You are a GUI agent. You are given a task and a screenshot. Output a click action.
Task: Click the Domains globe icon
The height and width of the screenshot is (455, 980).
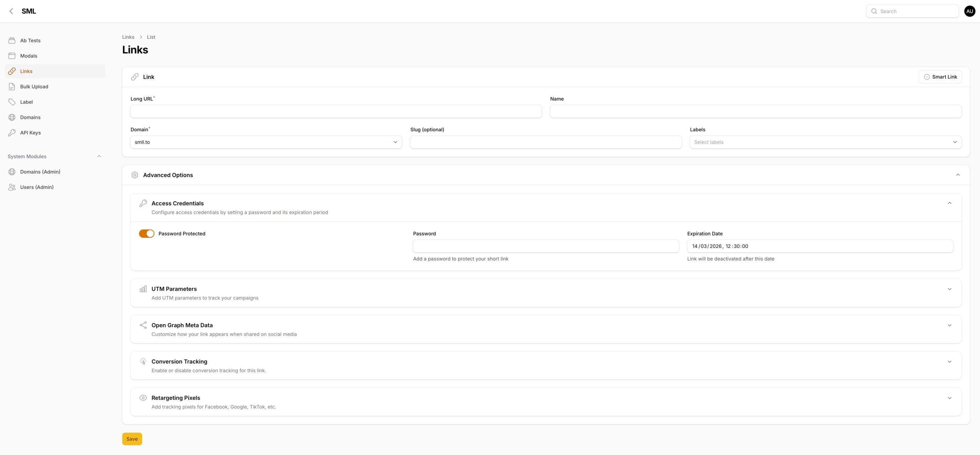(12, 117)
